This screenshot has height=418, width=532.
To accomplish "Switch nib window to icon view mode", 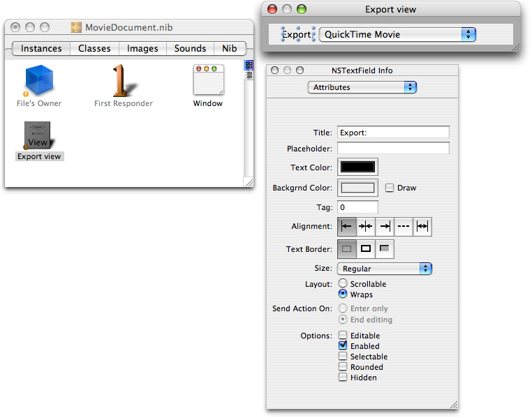I will [249, 65].
